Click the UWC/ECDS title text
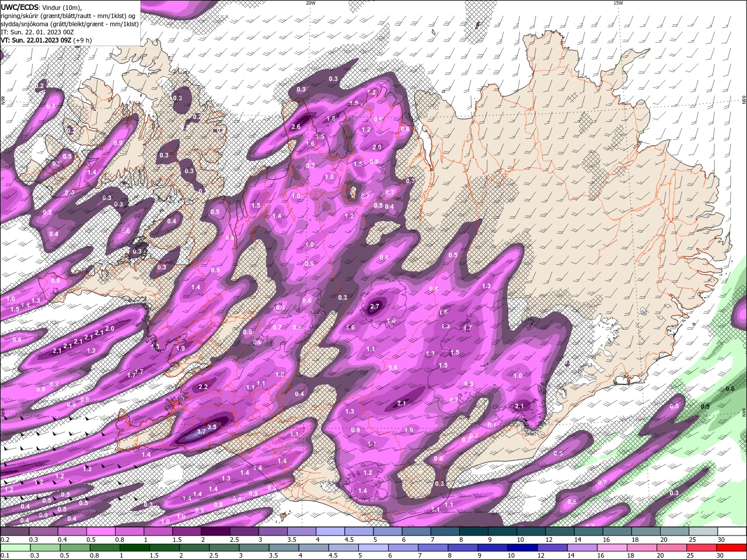 [19, 7]
